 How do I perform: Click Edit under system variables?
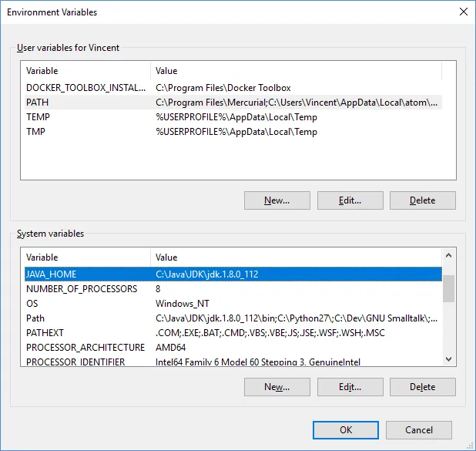[x=350, y=387]
